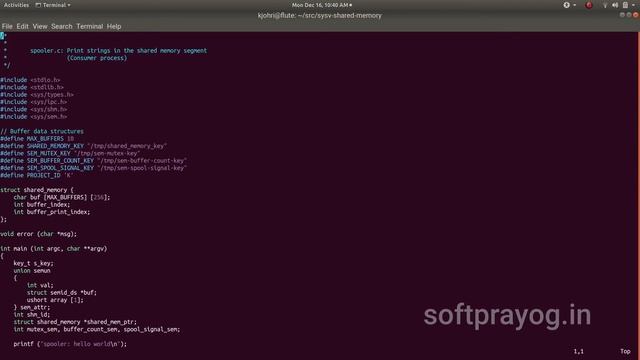
Task: Click the 'key_t s_key;' line
Action: pos(33,264)
